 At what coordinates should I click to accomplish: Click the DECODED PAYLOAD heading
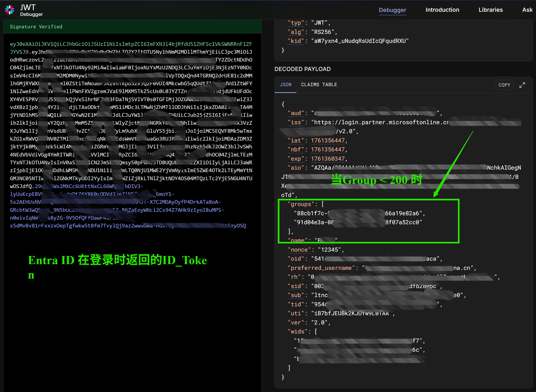tap(302, 69)
